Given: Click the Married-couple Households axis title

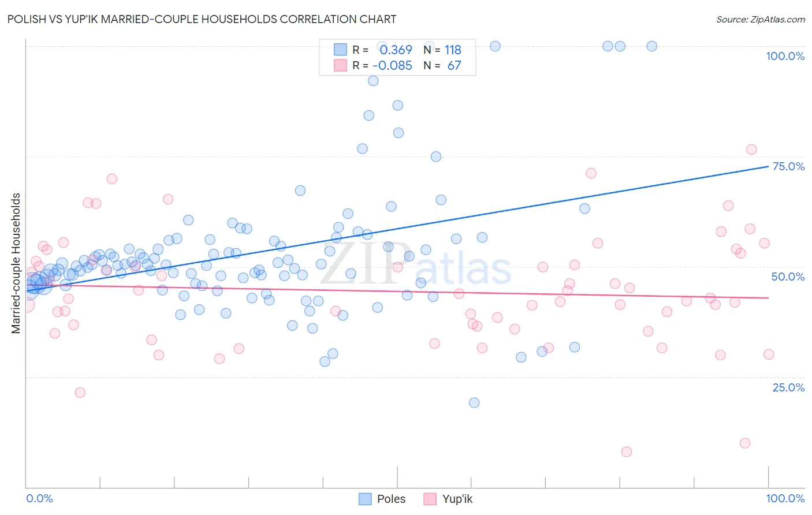Looking at the screenshot, I should 16,263.
